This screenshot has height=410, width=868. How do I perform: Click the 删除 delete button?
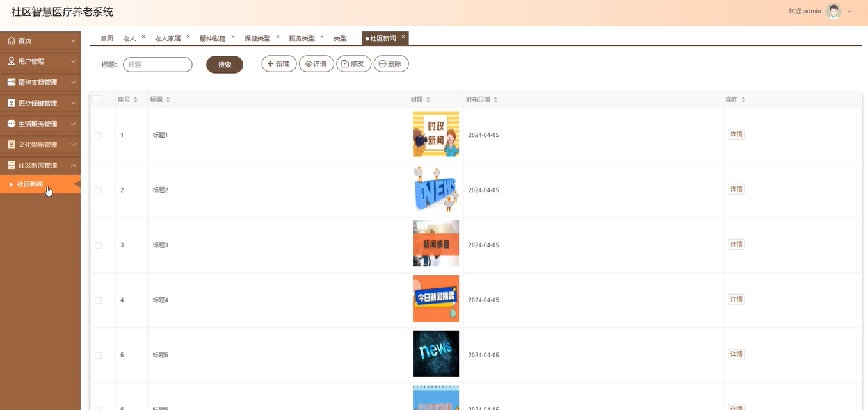coord(391,64)
